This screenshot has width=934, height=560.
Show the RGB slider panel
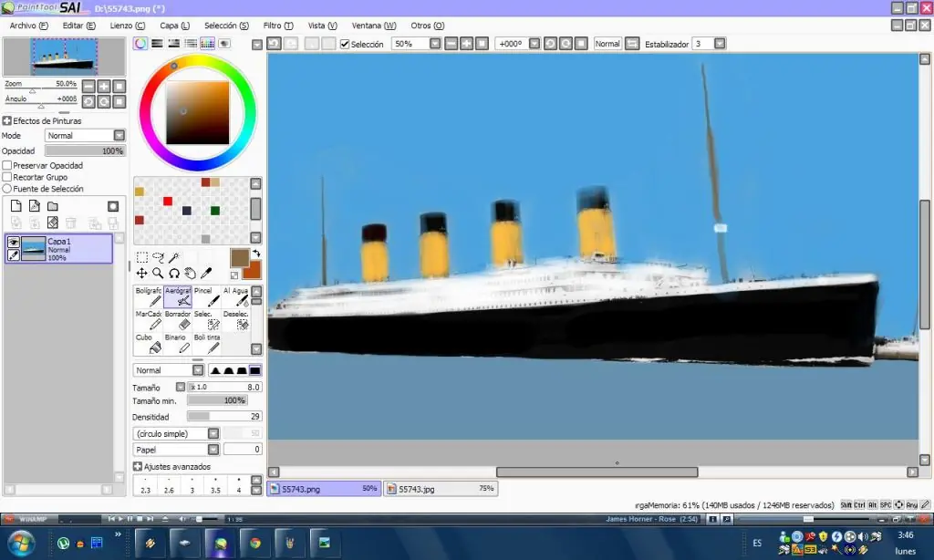(157, 44)
